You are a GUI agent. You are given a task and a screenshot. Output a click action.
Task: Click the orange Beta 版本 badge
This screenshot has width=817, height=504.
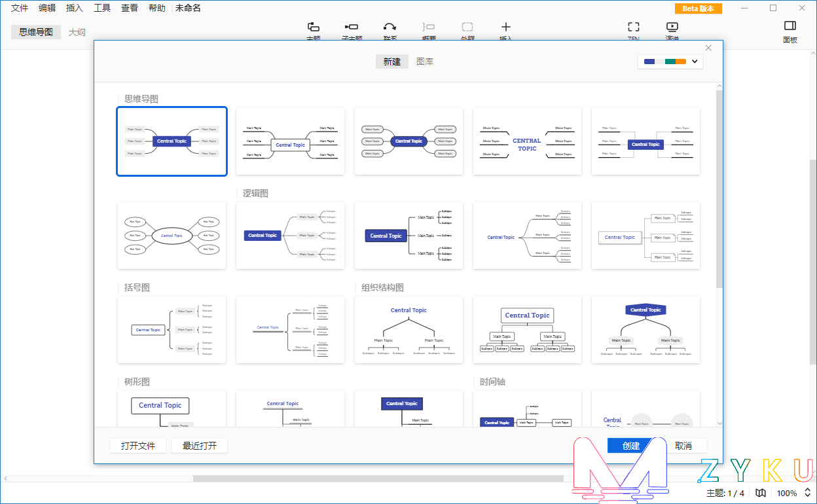click(x=699, y=9)
